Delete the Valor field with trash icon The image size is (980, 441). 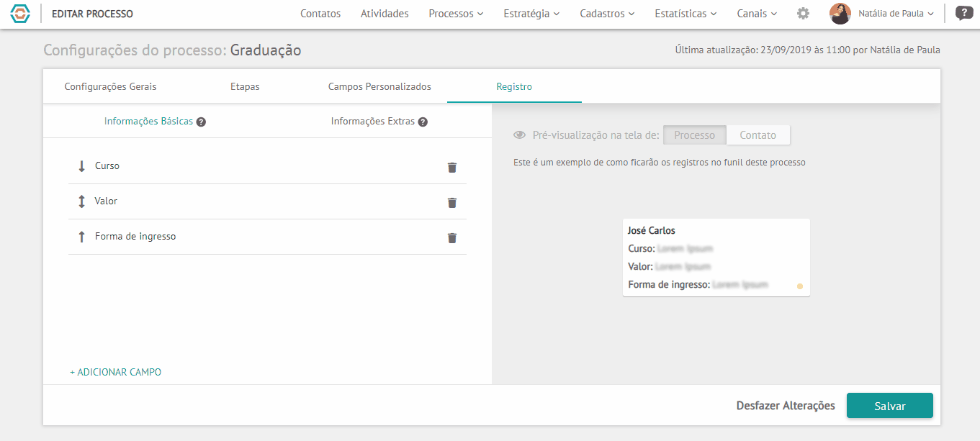click(x=452, y=203)
